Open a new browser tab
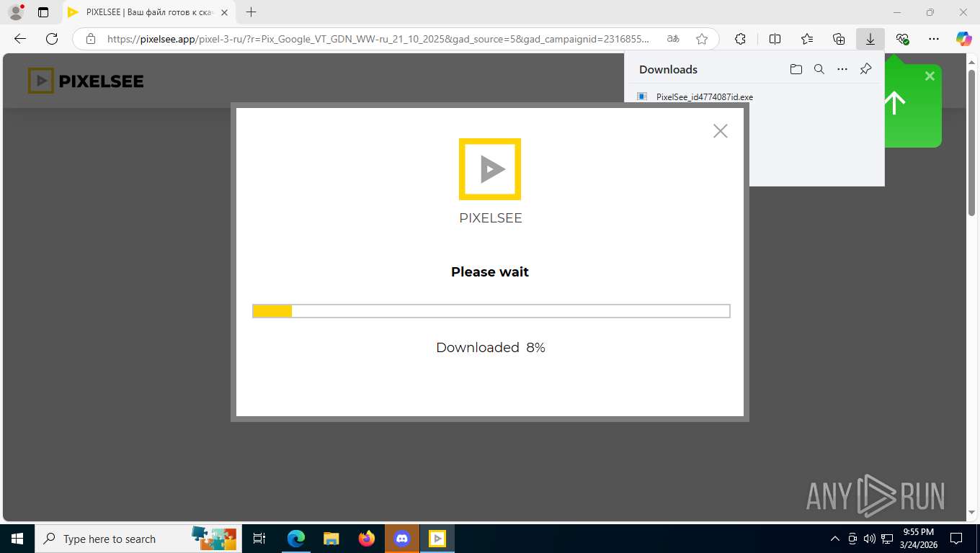The image size is (980, 553). 251,12
